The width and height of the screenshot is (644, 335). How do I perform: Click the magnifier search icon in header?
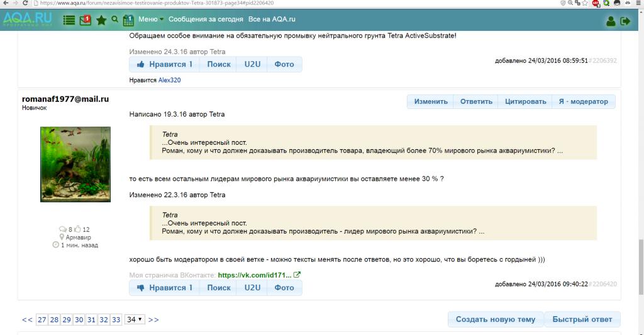point(114,20)
